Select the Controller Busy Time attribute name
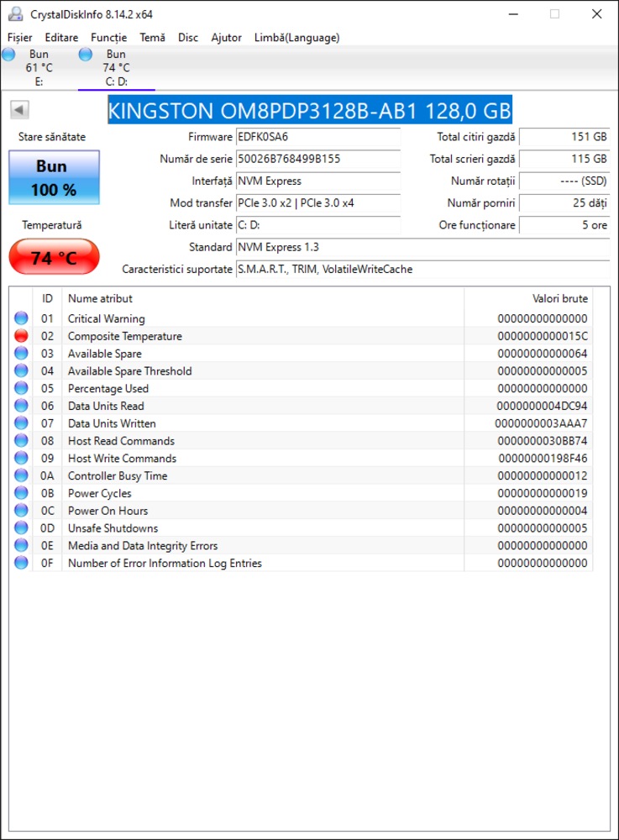 pos(118,475)
